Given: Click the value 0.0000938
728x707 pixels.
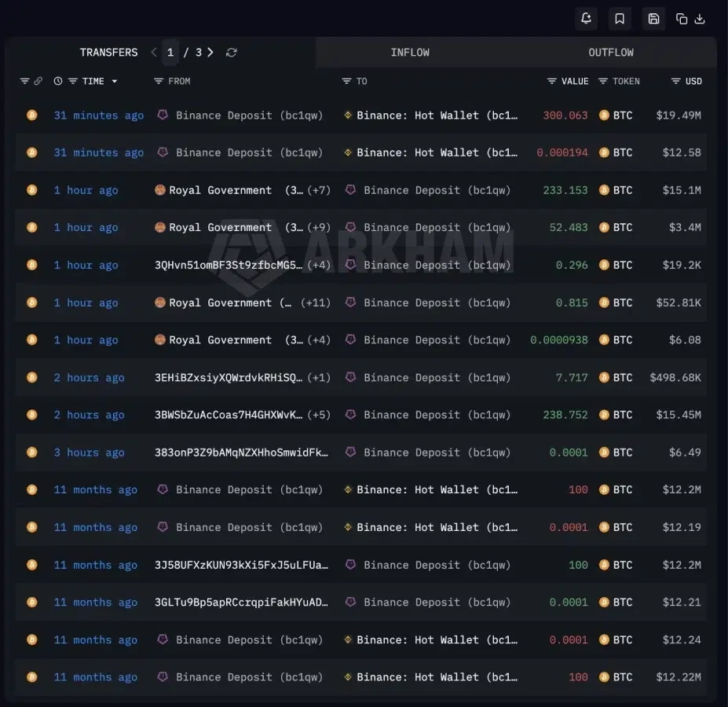Looking at the screenshot, I should (x=559, y=340).
